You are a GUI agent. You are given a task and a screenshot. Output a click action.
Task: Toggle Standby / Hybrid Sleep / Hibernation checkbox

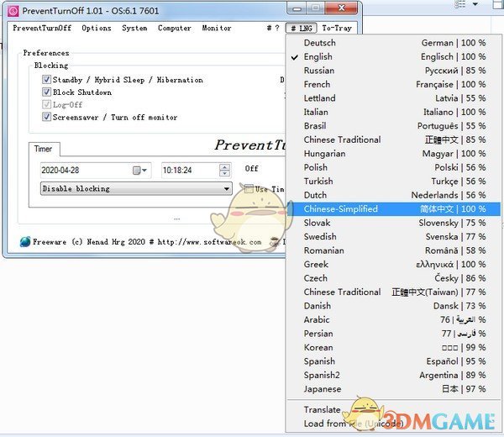coord(46,80)
